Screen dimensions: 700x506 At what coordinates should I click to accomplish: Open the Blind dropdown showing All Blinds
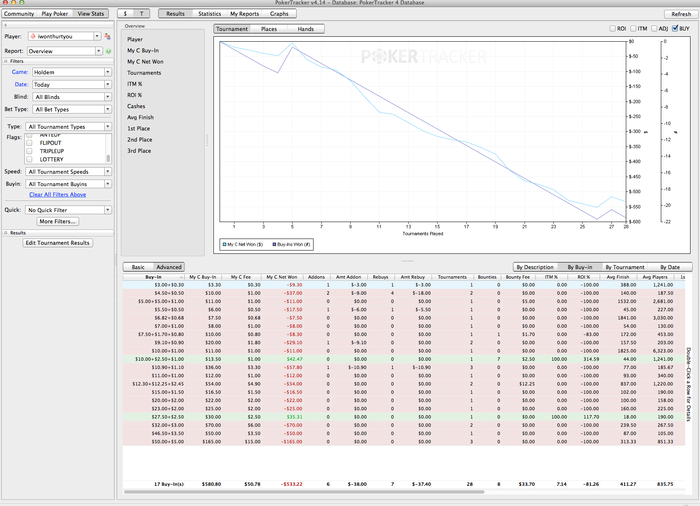pyautogui.click(x=72, y=97)
